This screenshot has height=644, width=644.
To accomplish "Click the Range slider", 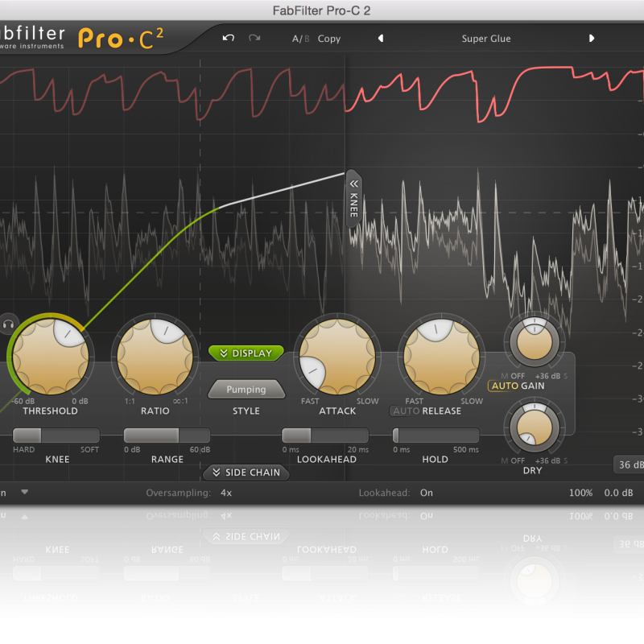I will point(167,435).
